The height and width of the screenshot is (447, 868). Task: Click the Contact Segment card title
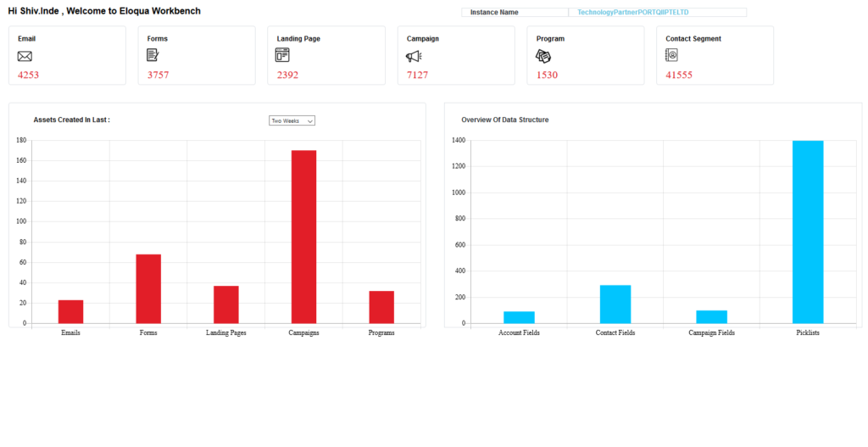693,39
